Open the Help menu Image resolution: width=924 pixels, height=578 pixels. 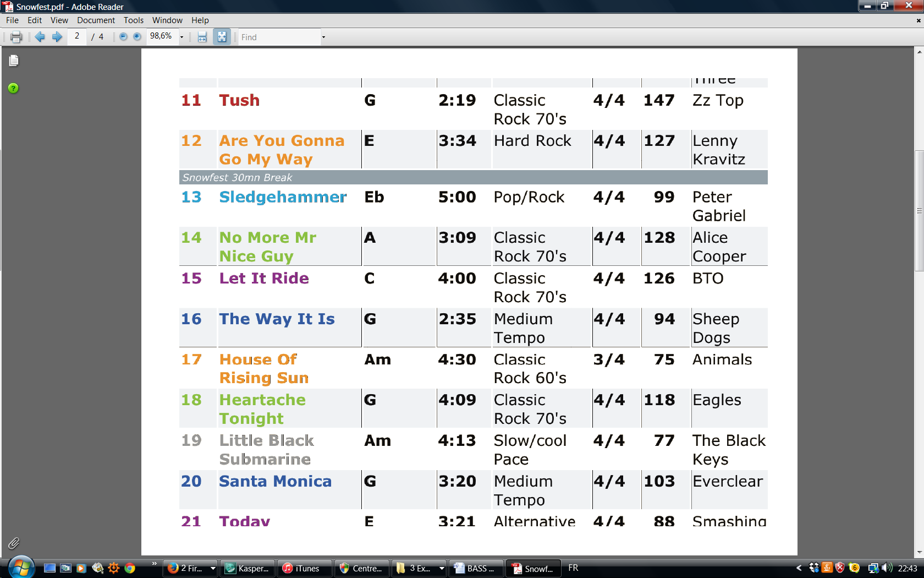pos(200,20)
